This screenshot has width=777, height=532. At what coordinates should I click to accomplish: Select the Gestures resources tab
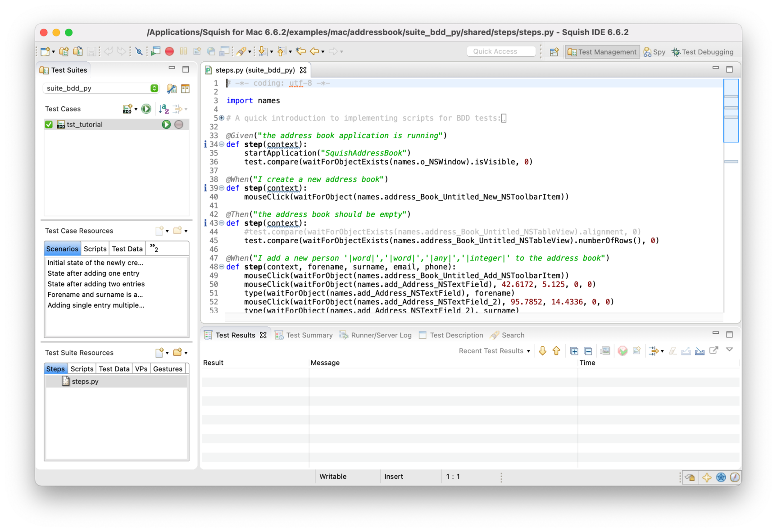click(168, 369)
